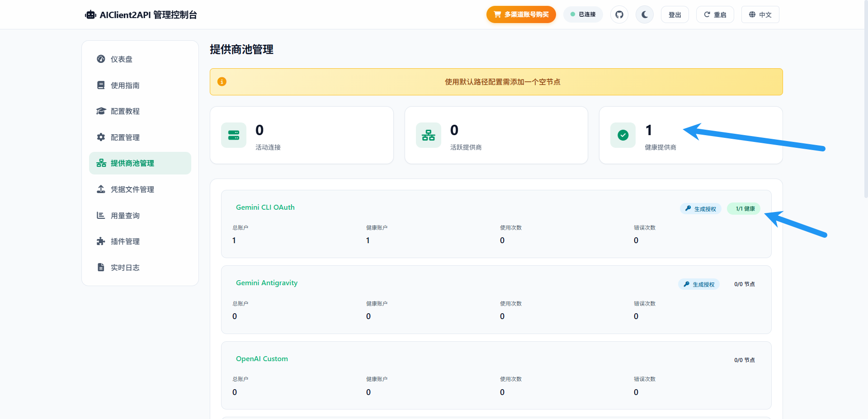Click the 登出 logout button
This screenshot has width=868, height=419.
(x=675, y=15)
